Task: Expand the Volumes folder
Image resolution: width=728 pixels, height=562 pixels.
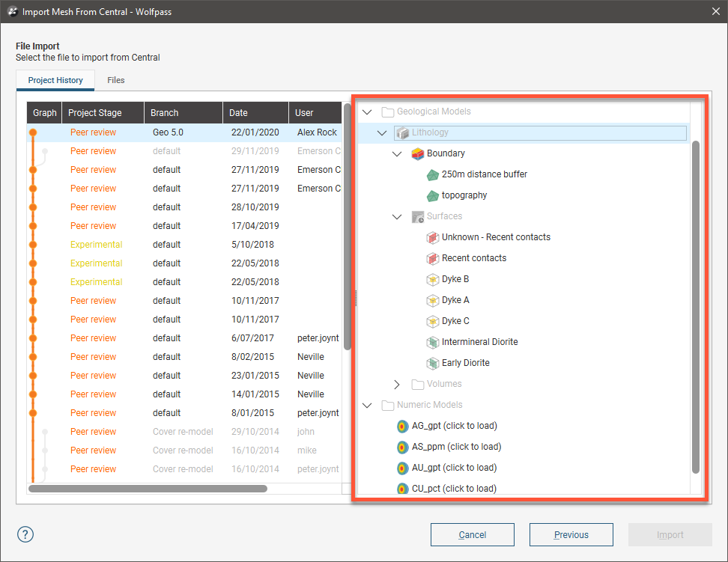Action: 397,384
